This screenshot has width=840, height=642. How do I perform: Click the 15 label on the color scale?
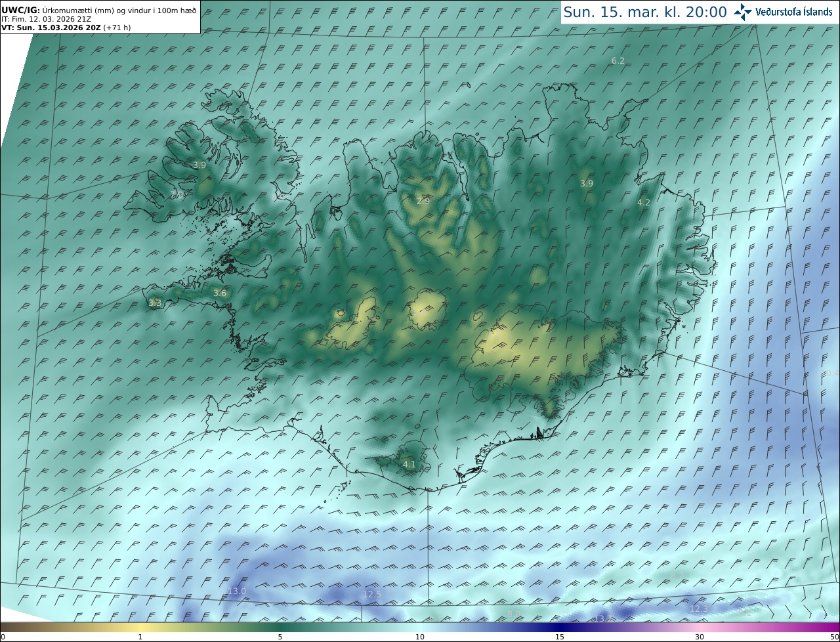pyautogui.click(x=560, y=637)
